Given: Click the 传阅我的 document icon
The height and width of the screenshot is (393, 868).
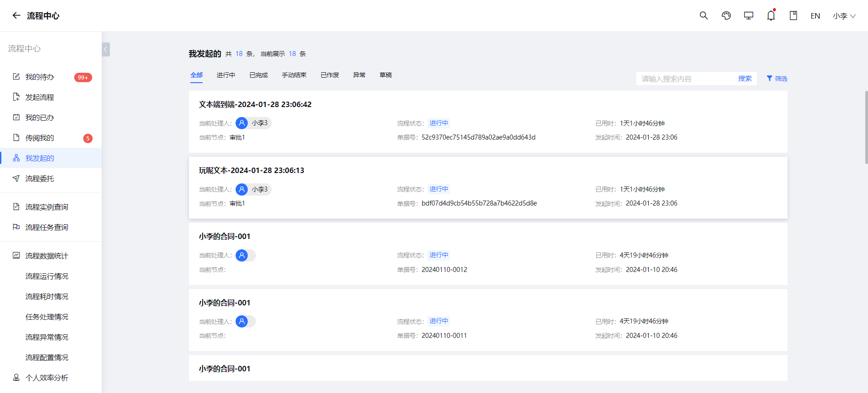Looking at the screenshot, I should coord(16,138).
